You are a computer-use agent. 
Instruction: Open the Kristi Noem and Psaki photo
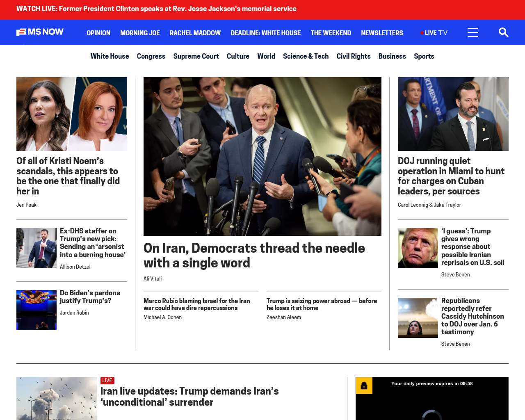tap(72, 114)
